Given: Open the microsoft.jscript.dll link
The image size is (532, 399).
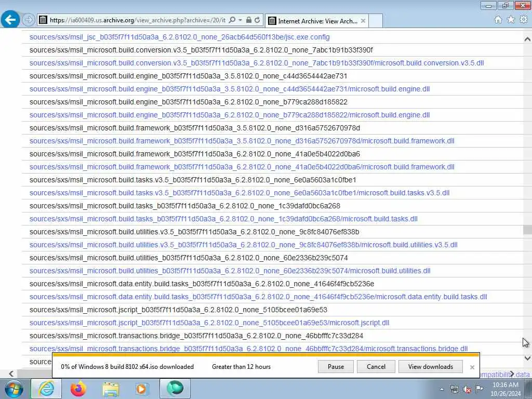Looking at the screenshot, I should [x=209, y=323].
